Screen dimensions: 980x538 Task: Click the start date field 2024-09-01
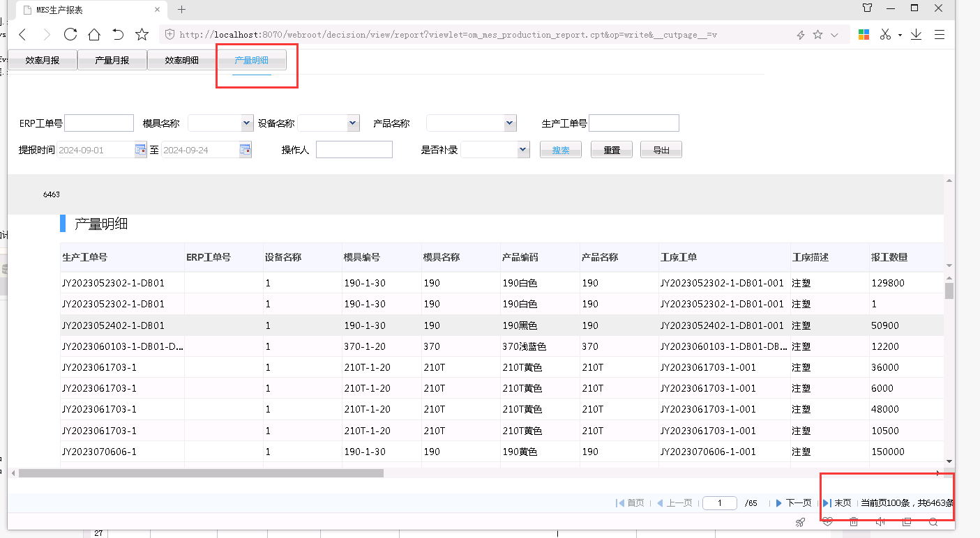click(x=96, y=149)
